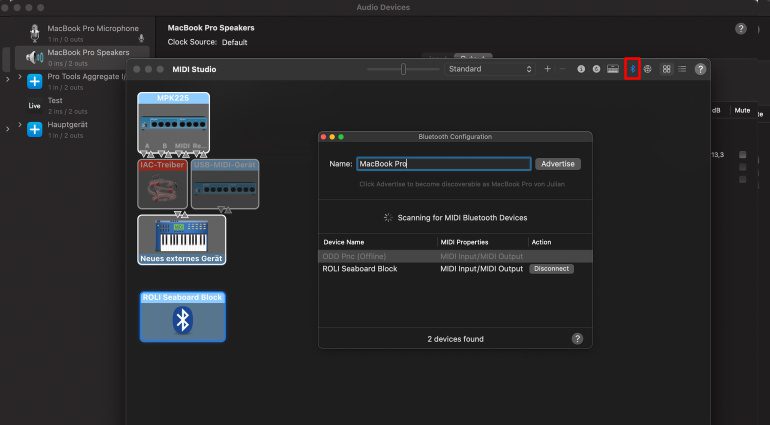The width and height of the screenshot is (770, 425).
Task: Click the Bluetooth Name text field
Action: pyautogui.click(x=443, y=164)
